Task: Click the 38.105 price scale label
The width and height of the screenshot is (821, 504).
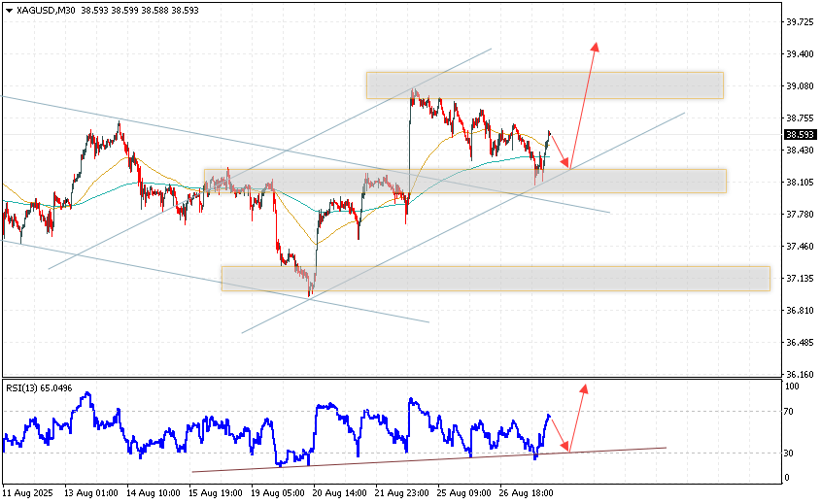Action: coord(800,183)
